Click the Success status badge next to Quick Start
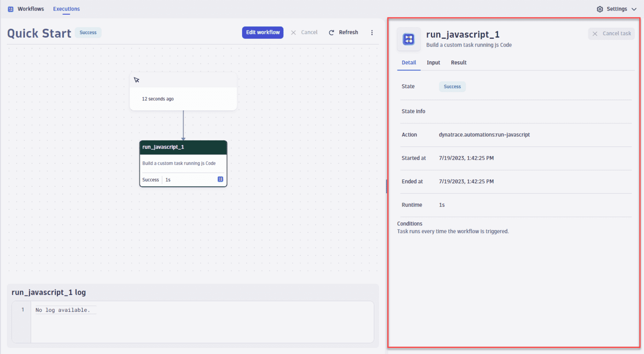 pos(88,32)
